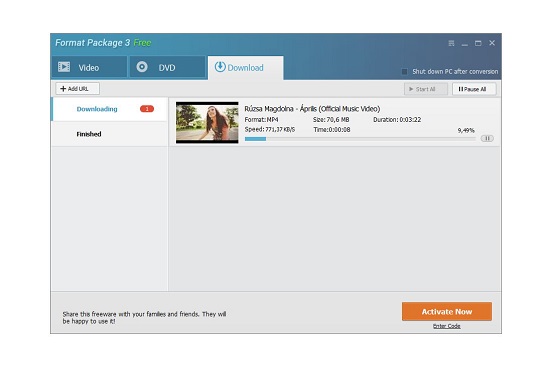This screenshot has height=367, width=550.
Task: Switch to the DVD tab
Action: (x=167, y=67)
